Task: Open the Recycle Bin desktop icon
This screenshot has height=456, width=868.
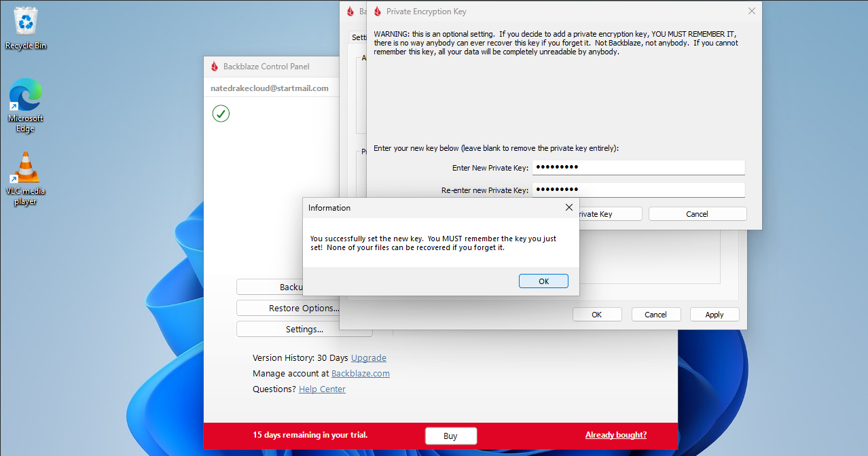Action: 26,29
